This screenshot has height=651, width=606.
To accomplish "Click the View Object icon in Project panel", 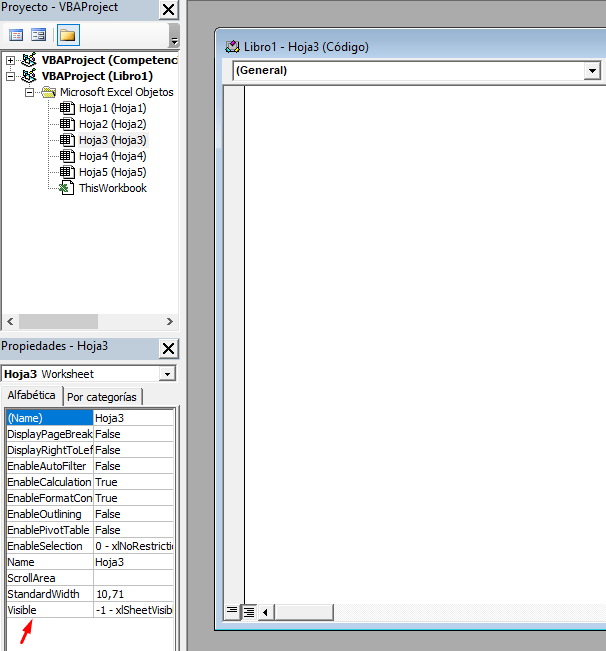I will pos(39,35).
